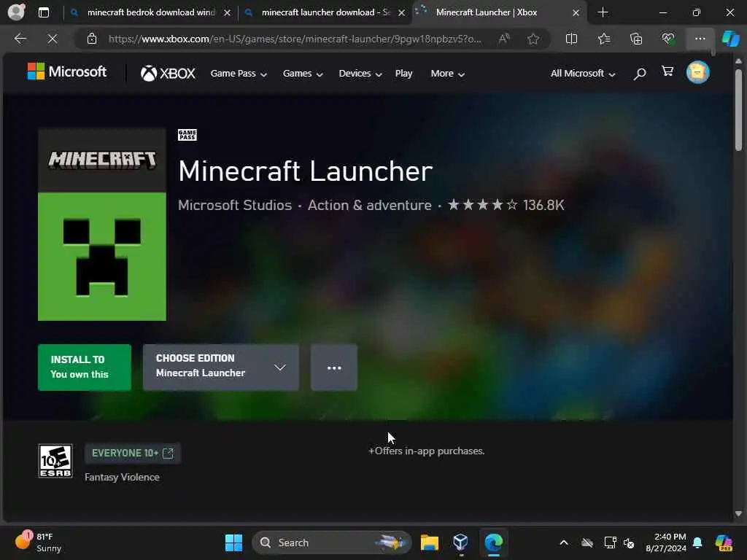View site information lock icon
This screenshot has width=747, height=560.
(x=92, y=39)
